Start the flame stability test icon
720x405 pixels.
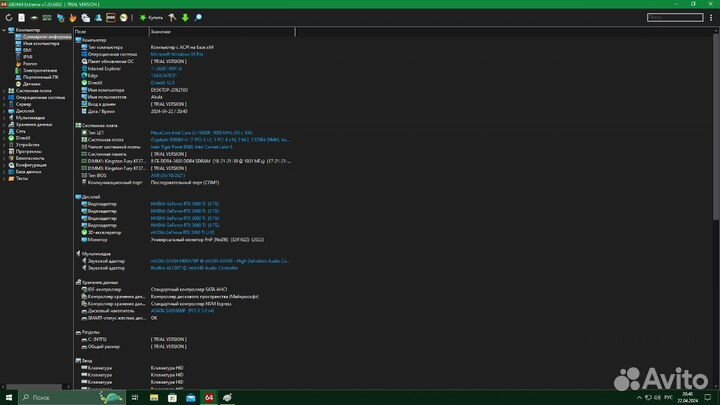pyautogui.click(x=73, y=17)
